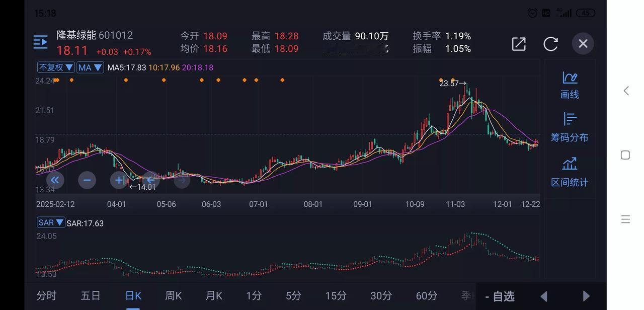644x310 pixels.
Task: Pan chart left with the arrow button
Action: pyautogui.click(x=150, y=180)
